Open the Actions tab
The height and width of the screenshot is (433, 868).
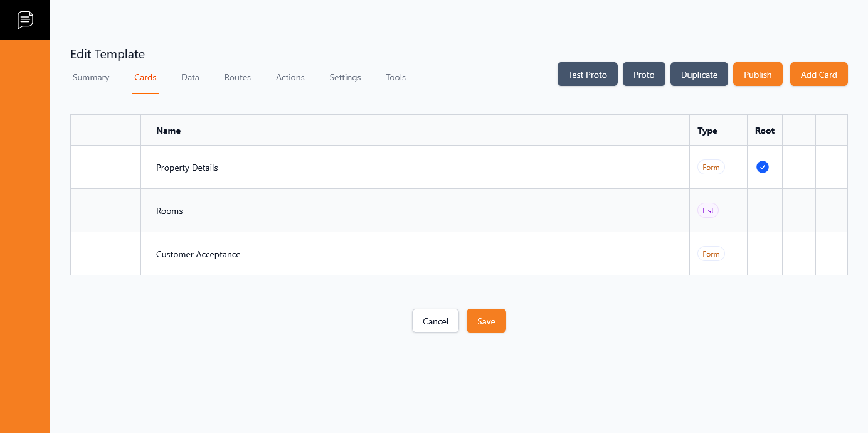(x=290, y=77)
